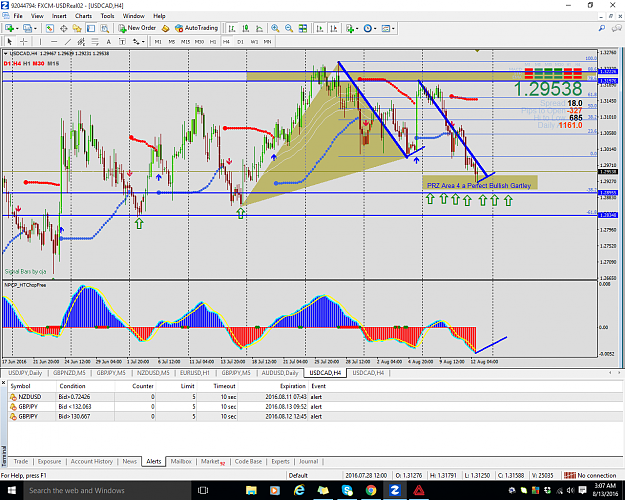Screen dimensions: 625x500
Task: Switch chart to line chart style
Action: [x=259, y=28]
